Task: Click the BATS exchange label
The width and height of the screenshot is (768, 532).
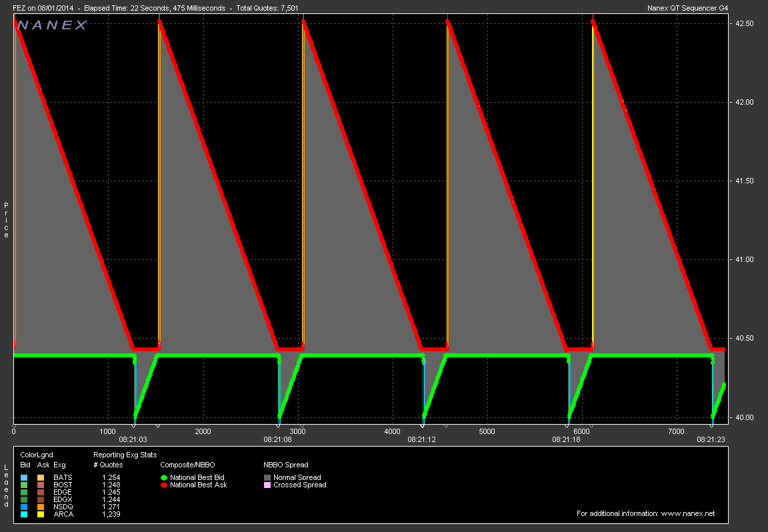Action: tap(63, 477)
